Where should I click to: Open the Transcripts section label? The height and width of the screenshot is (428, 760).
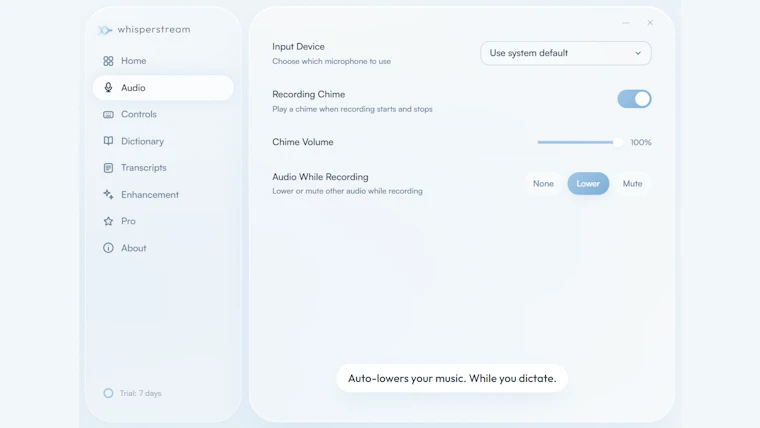(143, 168)
